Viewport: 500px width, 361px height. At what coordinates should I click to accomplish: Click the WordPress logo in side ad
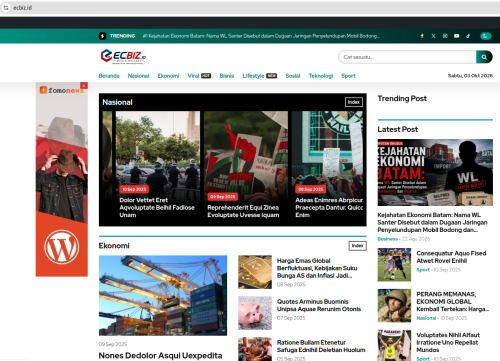(62, 247)
